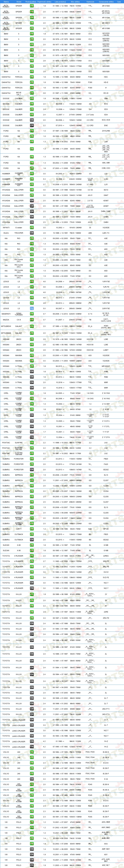
Task: Click the petrol icon in the Hummer H2 LS2 row
Action: tap(32, 174)
